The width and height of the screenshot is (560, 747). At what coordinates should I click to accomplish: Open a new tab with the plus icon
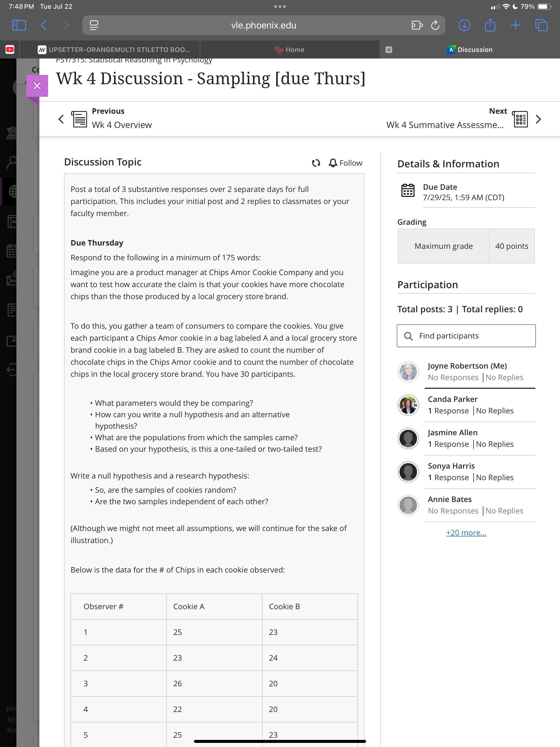[x=515, y=25]
